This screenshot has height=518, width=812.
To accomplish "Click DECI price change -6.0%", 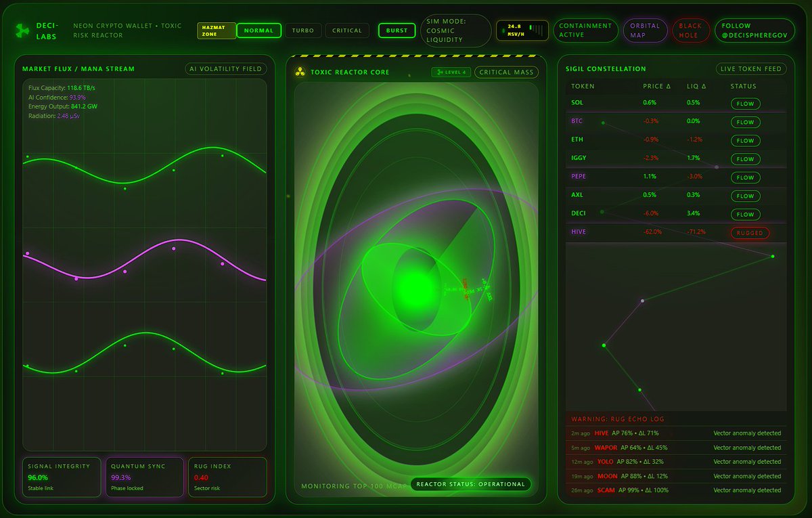I will (651, 213).
